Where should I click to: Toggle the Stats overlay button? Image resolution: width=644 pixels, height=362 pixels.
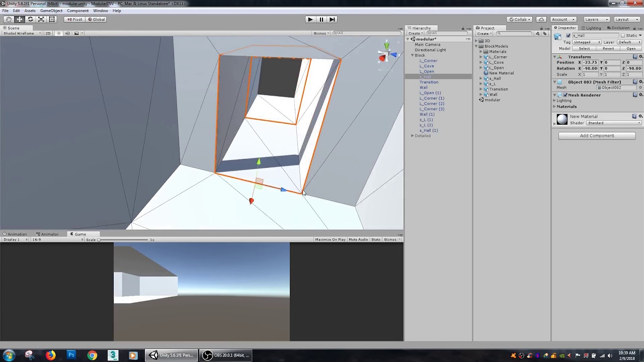tap(376, 240)
